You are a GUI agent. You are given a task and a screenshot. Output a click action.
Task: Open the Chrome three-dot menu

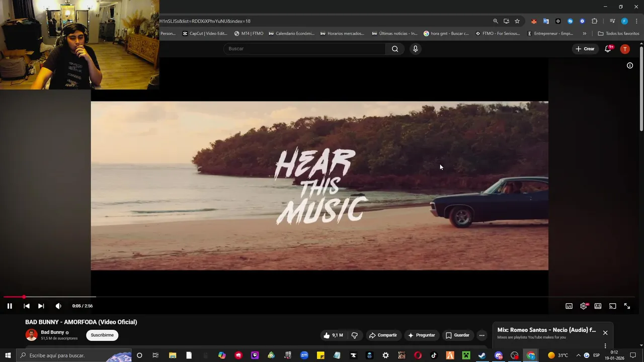(x=636, y=21)
